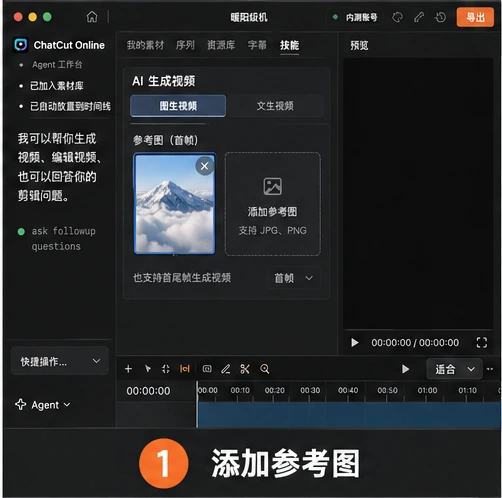The image size is (502, 498).
Task: Click the pencil edit icon in title bar
Action: (419, 17)
